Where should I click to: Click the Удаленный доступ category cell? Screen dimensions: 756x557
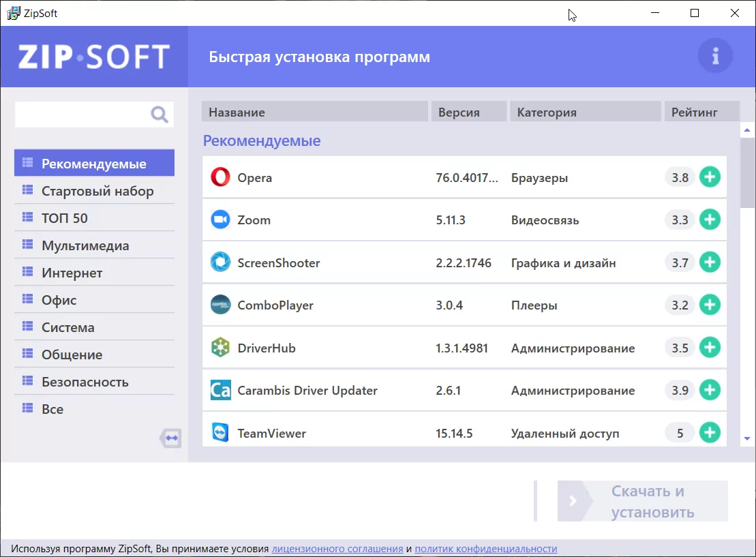pyautogui.click(x=565, y=434)
